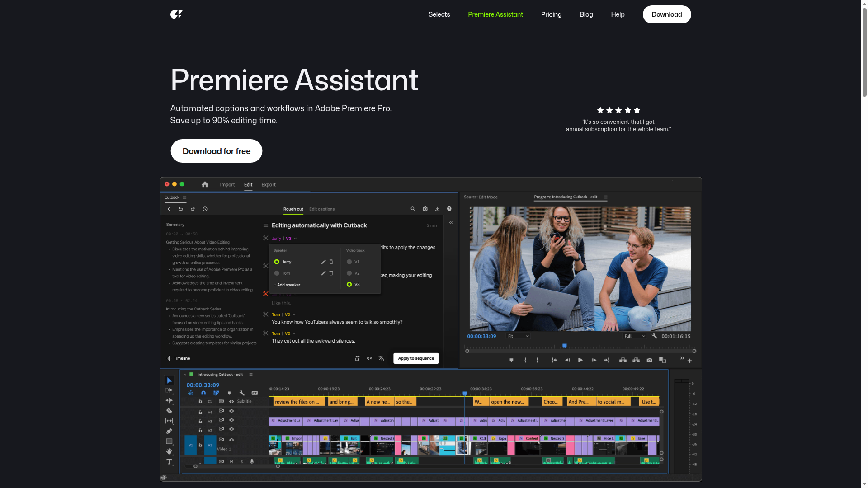Open the Fit zoom dropdown in Program monitor

click(x=518, y=336)
